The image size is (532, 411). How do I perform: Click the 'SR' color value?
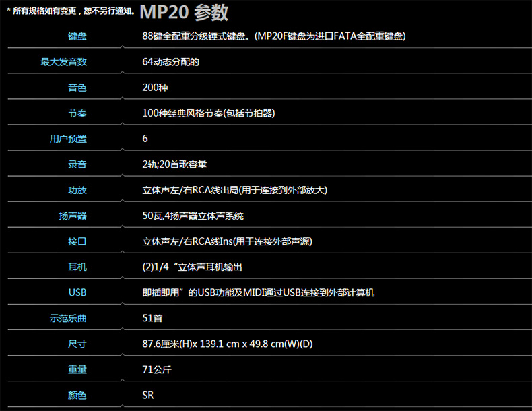[x=148, y=395]
